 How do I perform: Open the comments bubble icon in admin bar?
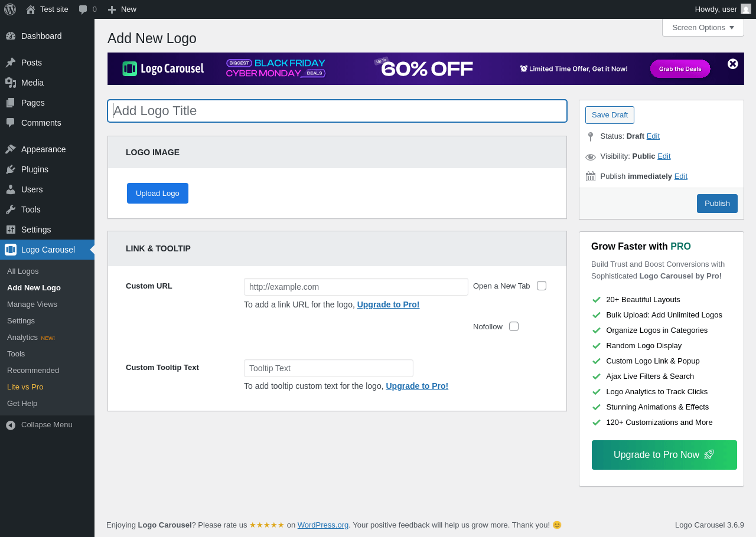click(x=83, y=9)
